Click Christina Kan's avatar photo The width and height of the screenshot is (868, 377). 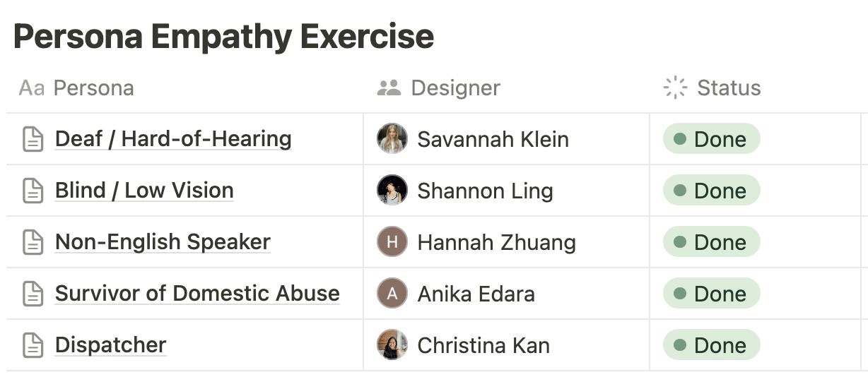(x=392, y=345)
